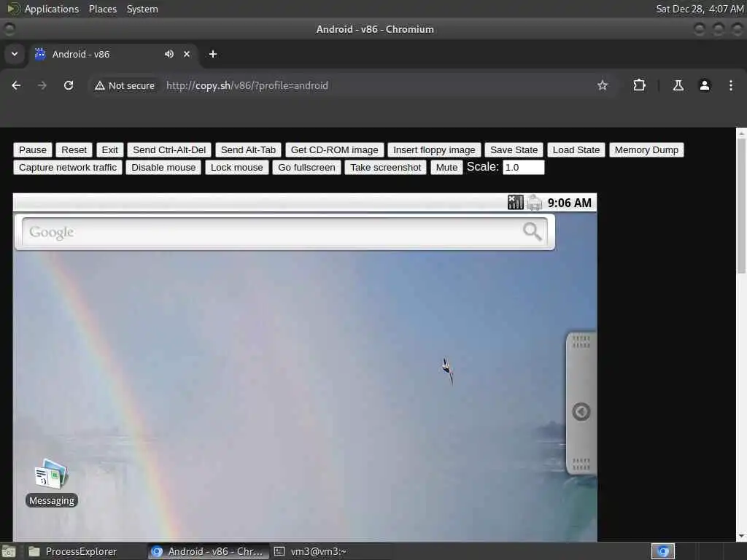Pause the emulator
The width and height of the screenshot is (747, 560).
33,150
